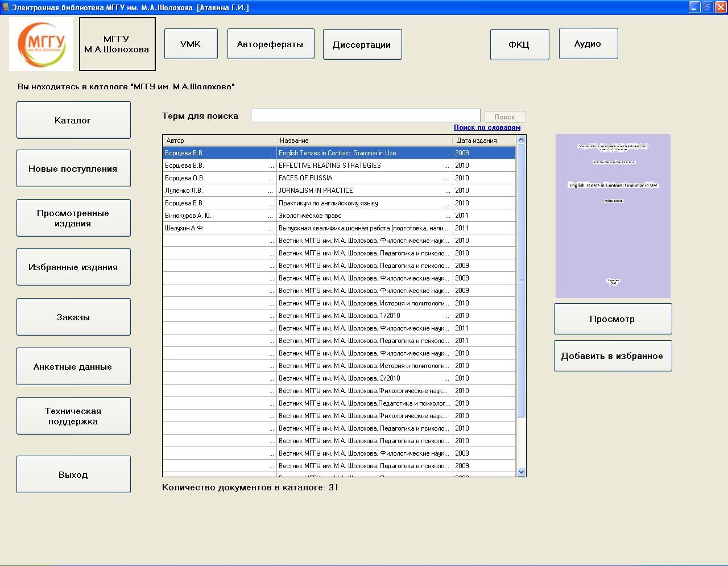
Task: Open Избранные издания
Action: pyautogui.click(x=73, y=267)
